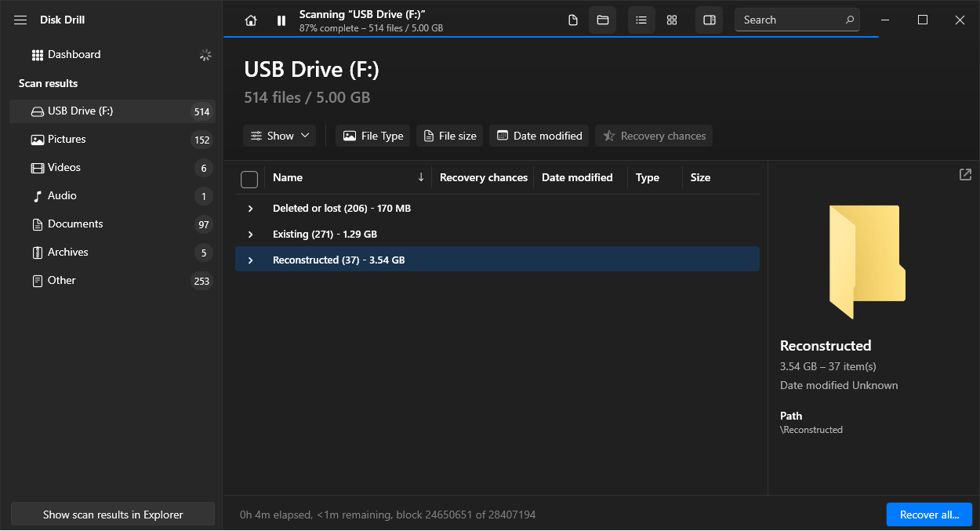Tick the select-all checkbox in header
This screenshot has width=980, height=531.
(x=249, y=180)
